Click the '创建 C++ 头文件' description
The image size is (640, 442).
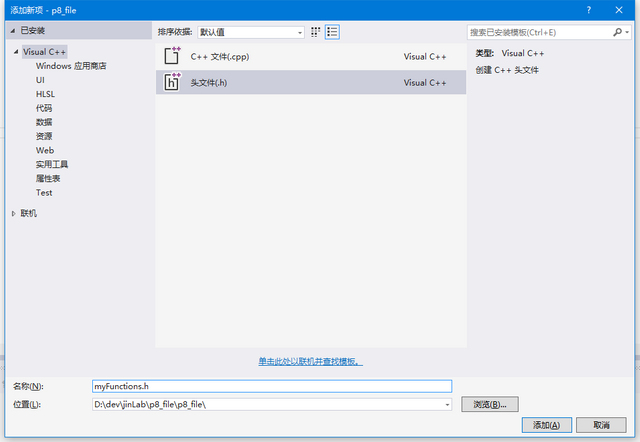[x=507, y=70]
